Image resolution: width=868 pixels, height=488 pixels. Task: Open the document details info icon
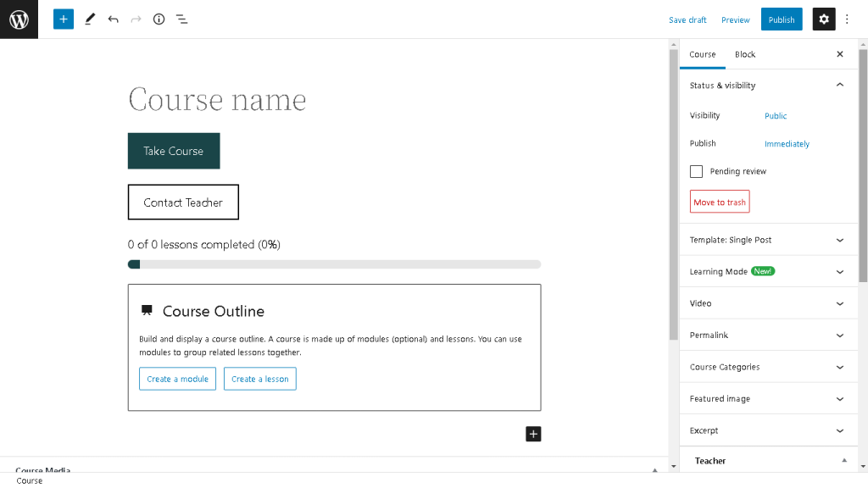pyautogui.click(x=159, y=19)
